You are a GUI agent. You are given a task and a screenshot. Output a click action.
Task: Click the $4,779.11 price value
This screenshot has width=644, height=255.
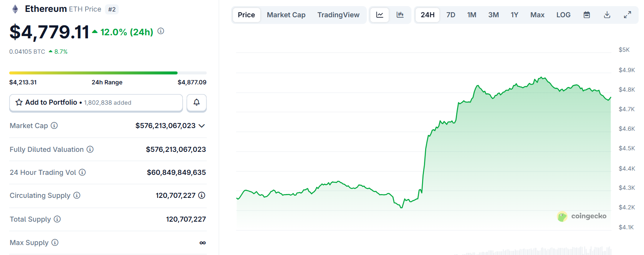click(49, 32)
